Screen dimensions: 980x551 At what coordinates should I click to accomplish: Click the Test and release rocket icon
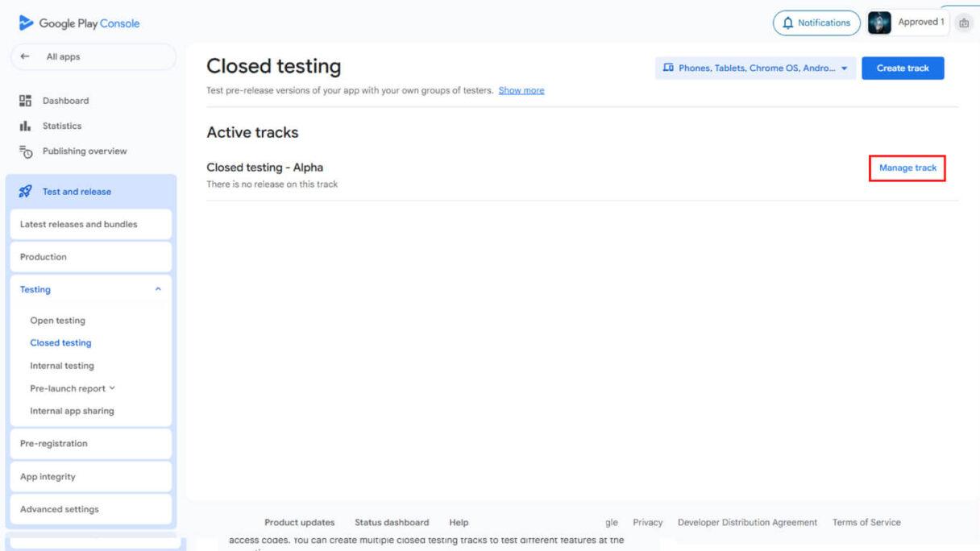[x=27, y=191]
